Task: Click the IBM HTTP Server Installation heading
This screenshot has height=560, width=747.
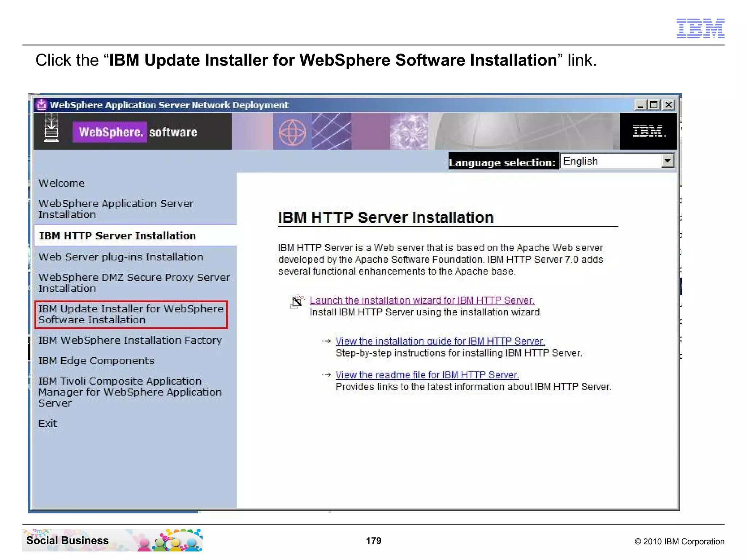Action: point(386,218)
